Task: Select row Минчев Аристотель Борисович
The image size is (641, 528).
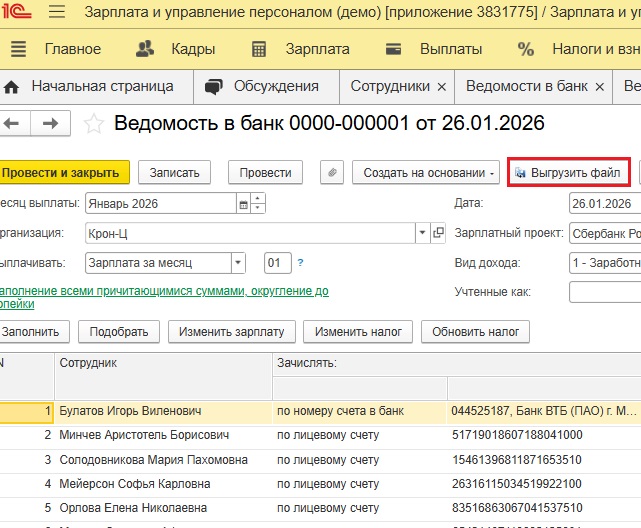Action: pos(320,435)
